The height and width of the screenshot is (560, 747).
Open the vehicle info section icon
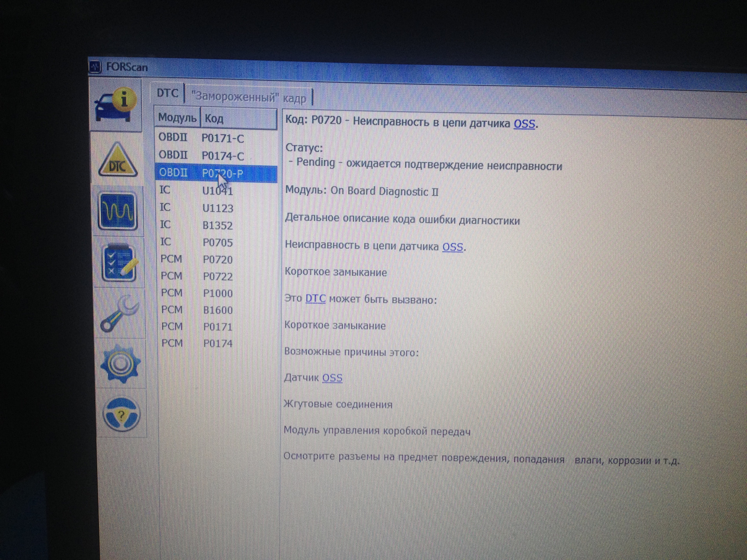(x=116, y=105)
